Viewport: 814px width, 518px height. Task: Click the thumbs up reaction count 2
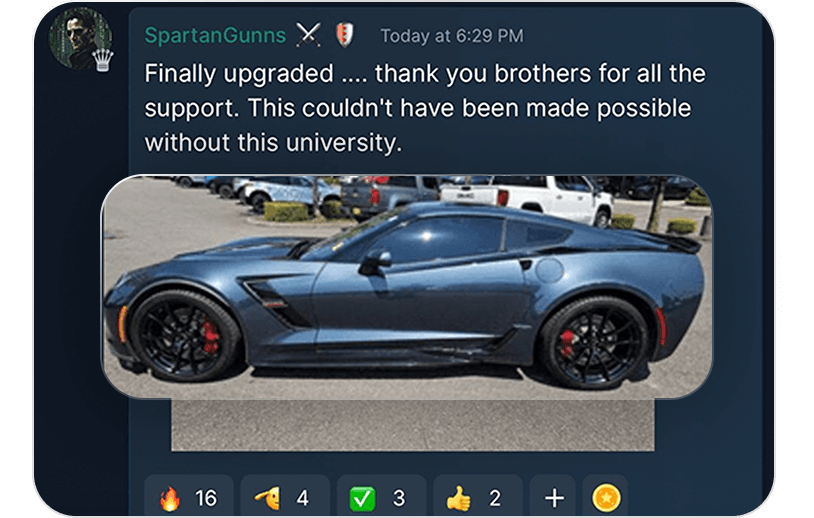(495, 498)
